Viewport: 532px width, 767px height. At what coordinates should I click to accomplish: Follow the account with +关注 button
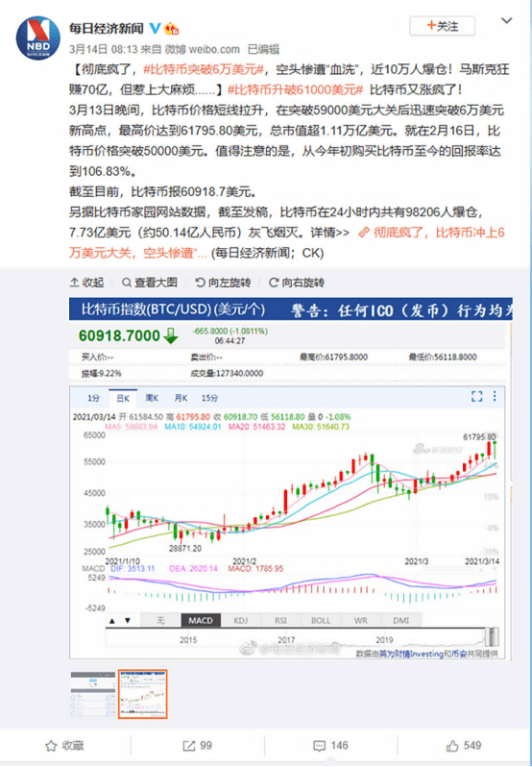tap(442, 26)
